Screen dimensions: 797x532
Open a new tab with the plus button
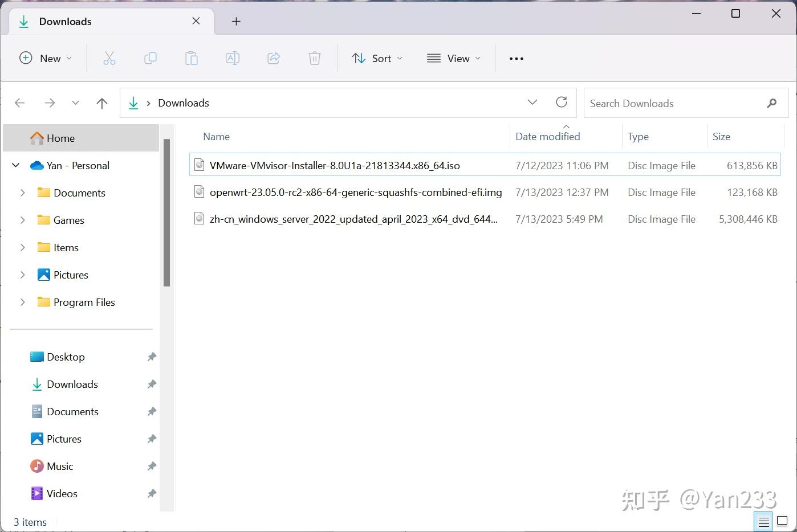pos(235,21)
